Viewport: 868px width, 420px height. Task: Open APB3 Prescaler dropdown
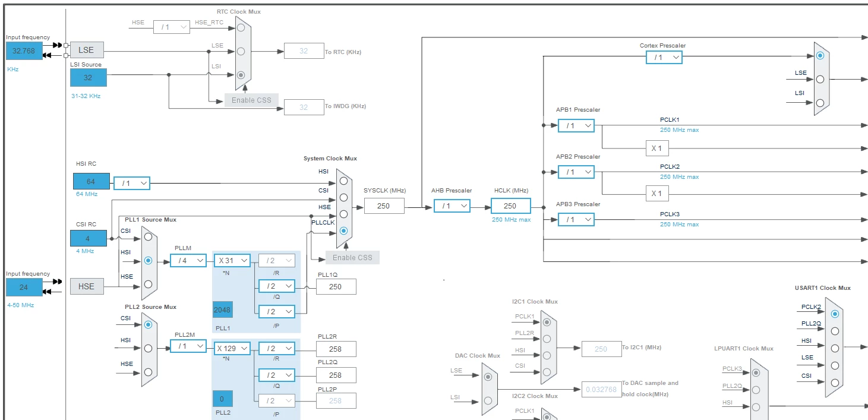tap(576, 219)
